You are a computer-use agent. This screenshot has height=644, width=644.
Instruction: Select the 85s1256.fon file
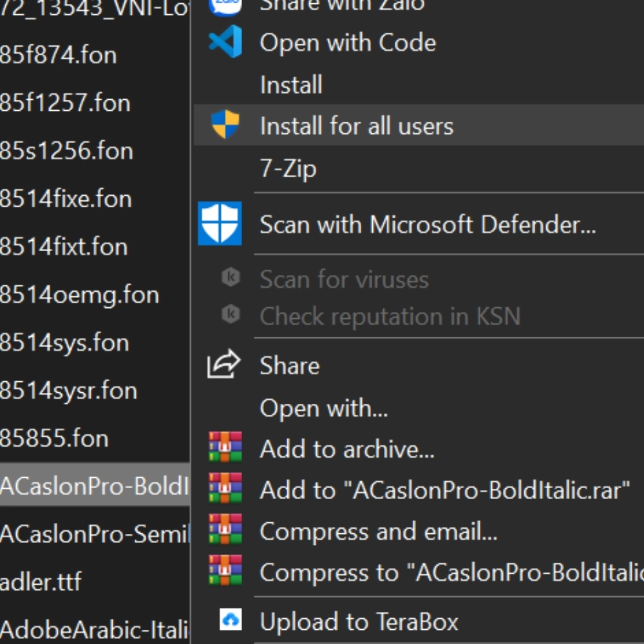click(x=66, y=151)
